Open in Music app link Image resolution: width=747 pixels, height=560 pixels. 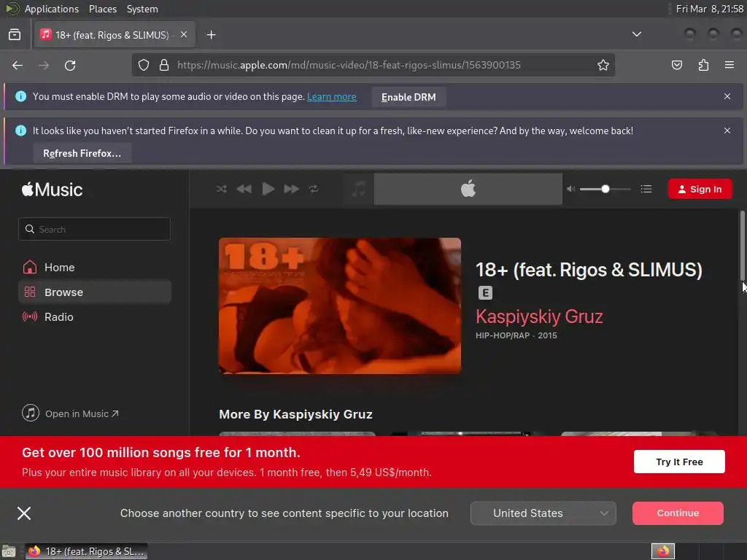(x=70, y=413)
